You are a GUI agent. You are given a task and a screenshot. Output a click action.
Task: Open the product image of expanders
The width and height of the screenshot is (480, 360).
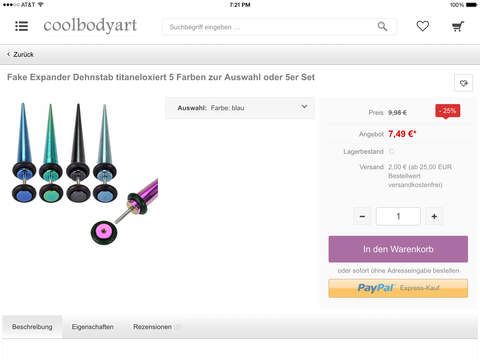coord(84,173)
